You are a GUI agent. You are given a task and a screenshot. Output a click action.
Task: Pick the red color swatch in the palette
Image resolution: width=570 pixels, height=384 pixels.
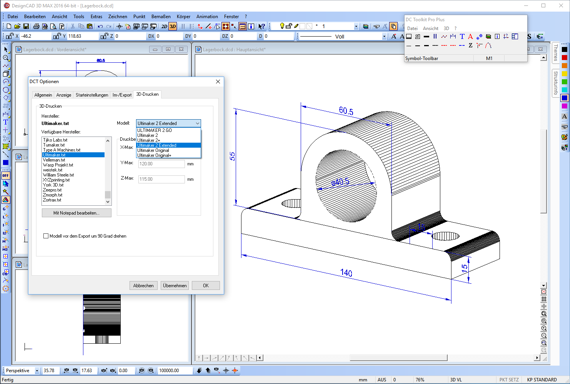point(564,57)
